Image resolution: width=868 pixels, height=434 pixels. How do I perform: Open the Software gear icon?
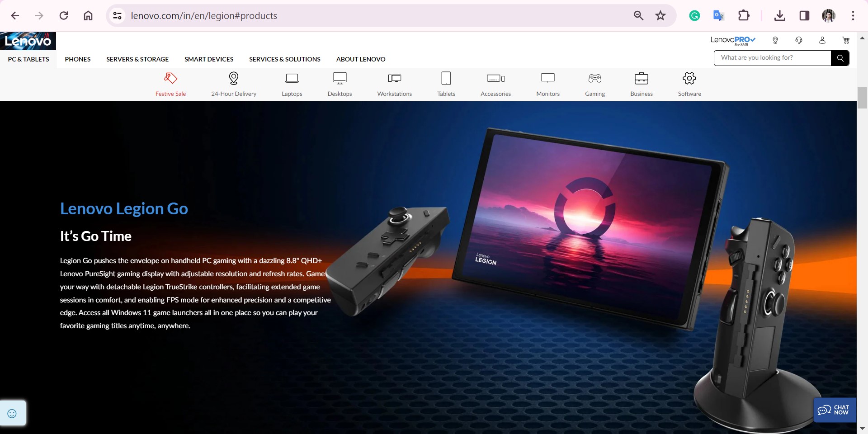(689, 79)
